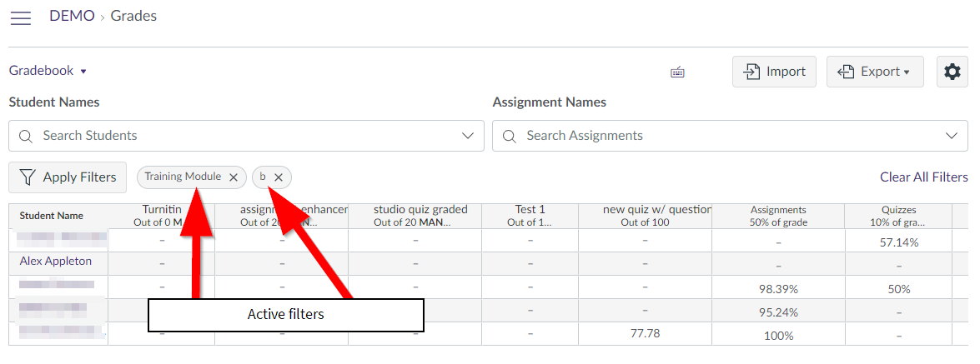Click Assignments 50% of grade header
980x364 pixels.
pos(778,216)
